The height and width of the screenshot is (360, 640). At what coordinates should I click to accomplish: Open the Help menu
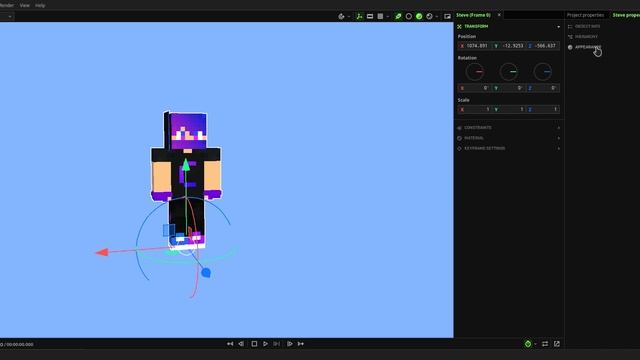pyautogui.click(x=40, y=5)
